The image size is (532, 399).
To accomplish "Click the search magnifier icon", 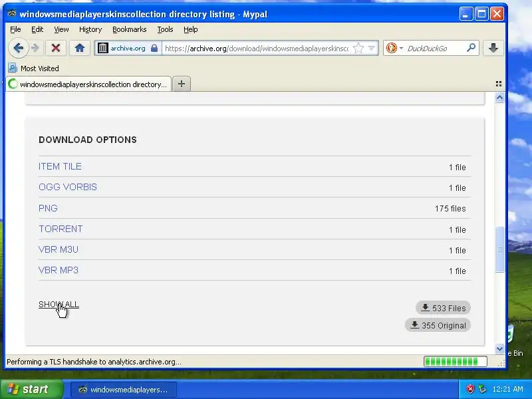I will point(471,48).
